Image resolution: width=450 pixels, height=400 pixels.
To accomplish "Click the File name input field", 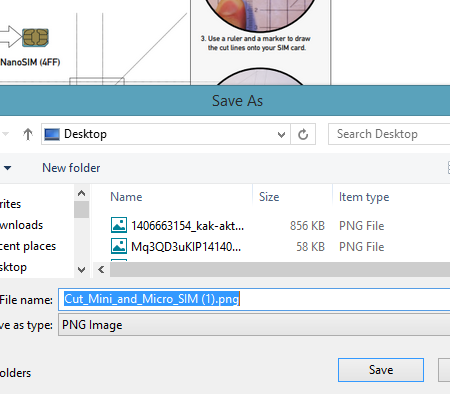I will pos(254,299).
